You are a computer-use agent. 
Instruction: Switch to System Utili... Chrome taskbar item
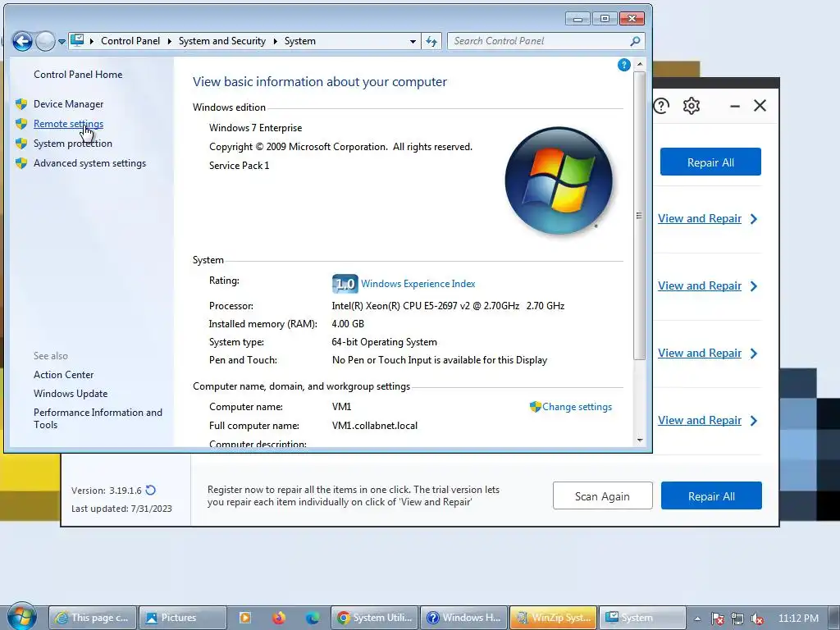[375, 618]
